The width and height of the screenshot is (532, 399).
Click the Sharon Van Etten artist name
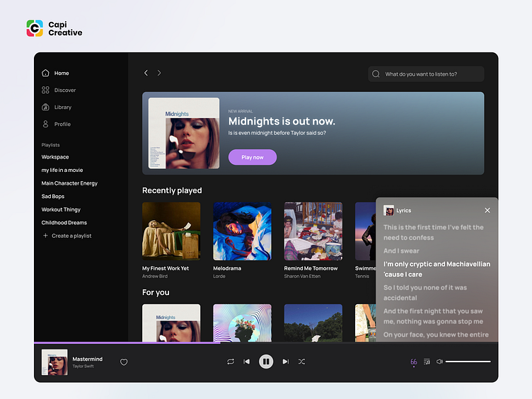pos(302,276)
